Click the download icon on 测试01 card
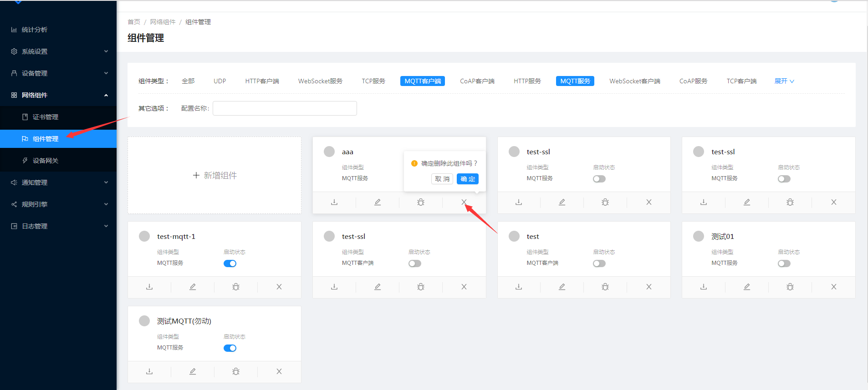The image size is (868, 390). click(704, 287)
